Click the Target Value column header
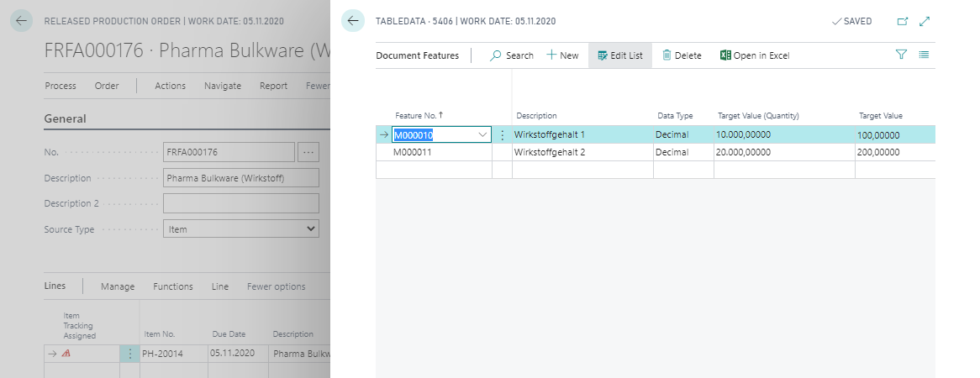Image resolution: width=980 pixels, height=378 pixels. pos(881,116)
